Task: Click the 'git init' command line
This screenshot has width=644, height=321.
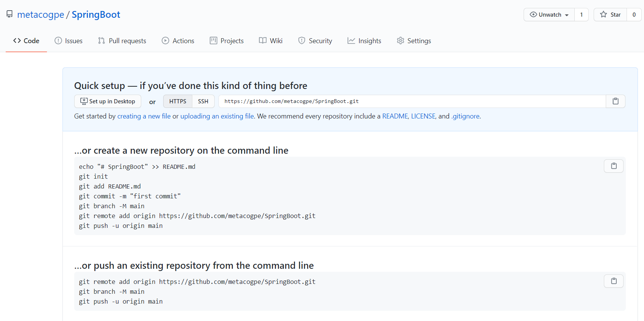Action: pyautogui.click(x=94, y=176)
